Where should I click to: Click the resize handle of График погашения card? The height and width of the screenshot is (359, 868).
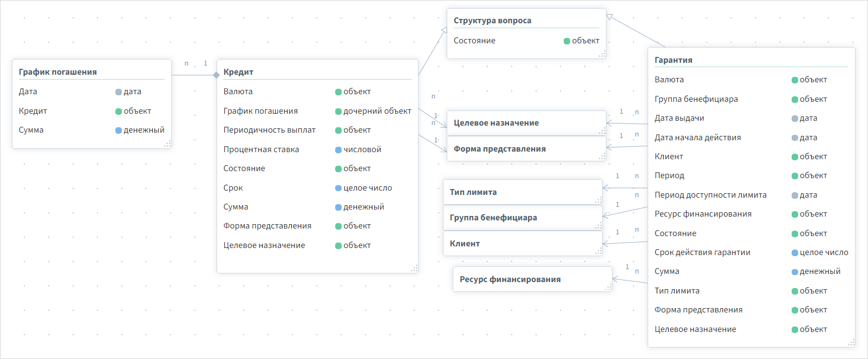point(167,144)
